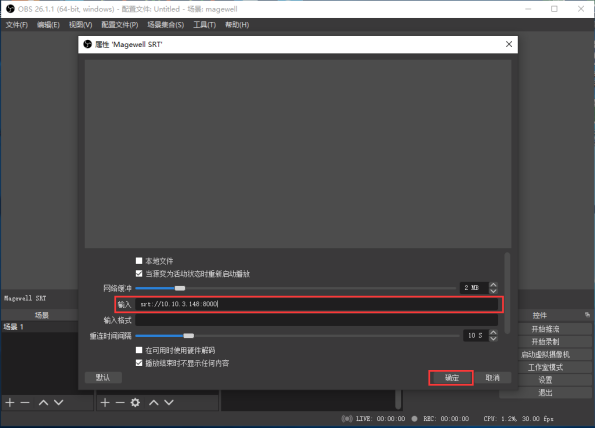Screen dimensions: 595x428
Task: Click the 场景 panel header
Action: pyautogui.click(x=41, y=315)
